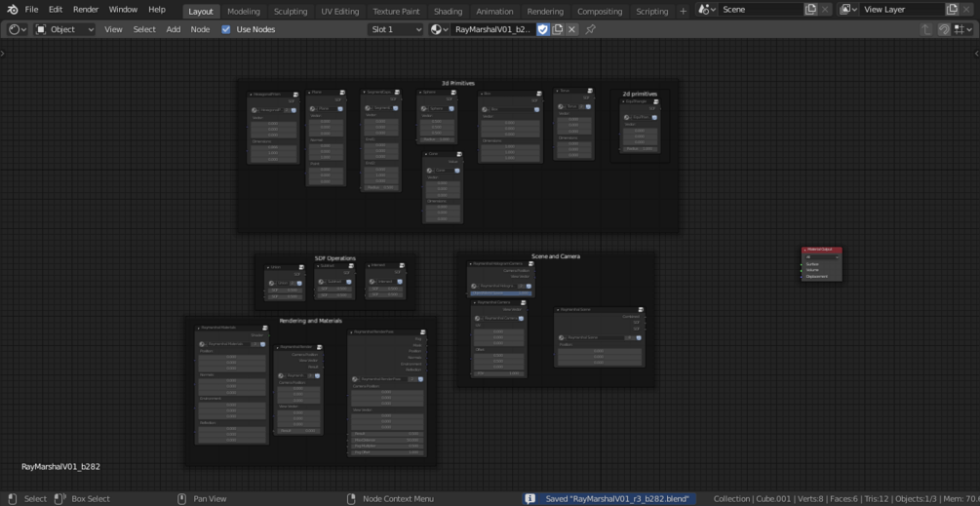Image resolution: width=980 pixels, height=506 pixels.
Task: Open the node editor Select menu
Action: pos(144,29)
